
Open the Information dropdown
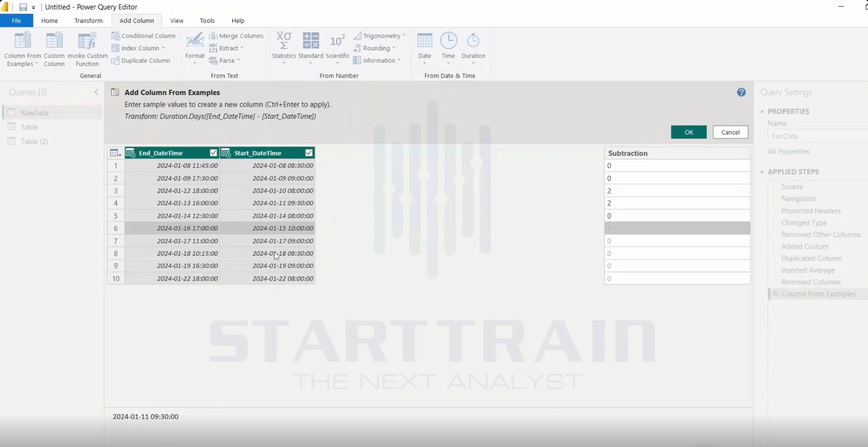click(377, 61)
